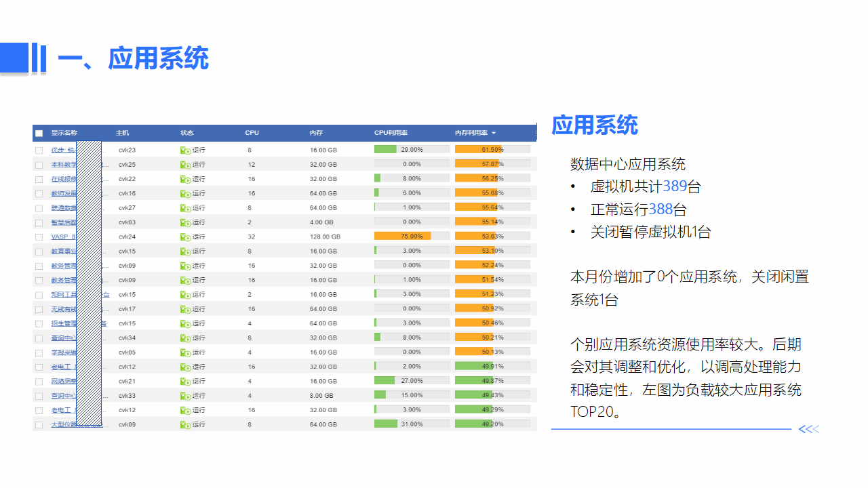Click the status icon in the 51.23% memory row
The image size is (868, 488).
point(185,294)
